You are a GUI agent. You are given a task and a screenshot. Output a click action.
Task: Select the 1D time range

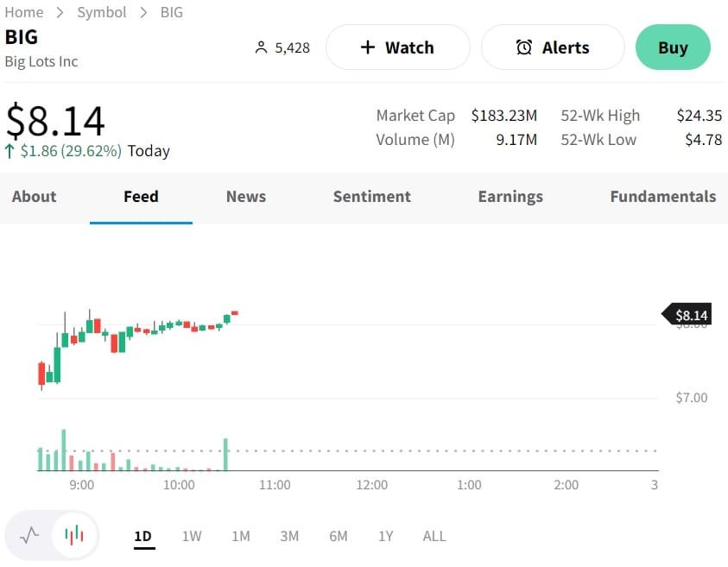(x=142, y=536)
